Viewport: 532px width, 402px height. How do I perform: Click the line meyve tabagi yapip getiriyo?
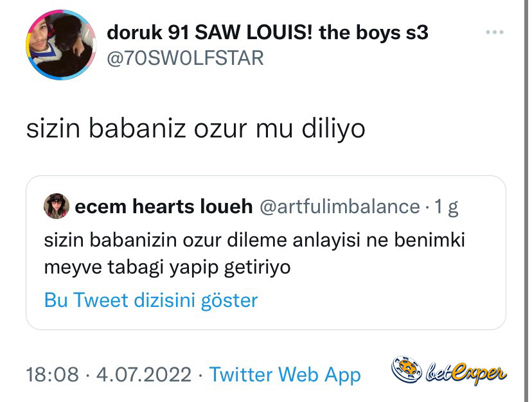tap(167, 267)
